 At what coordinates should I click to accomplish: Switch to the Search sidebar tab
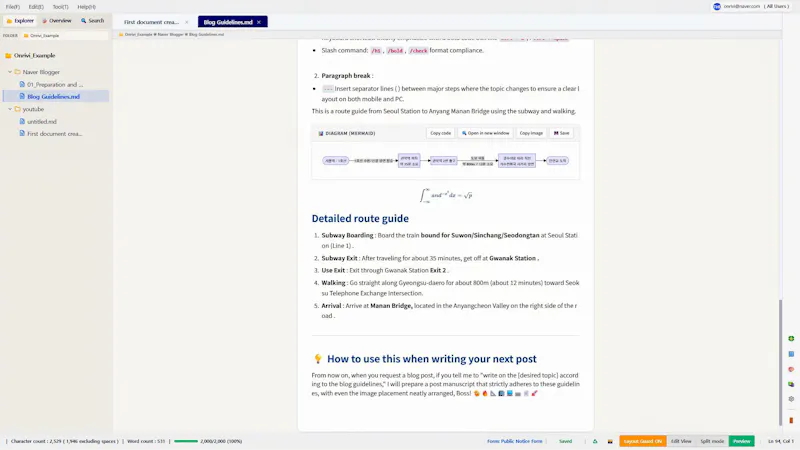[x=92, y=21]
